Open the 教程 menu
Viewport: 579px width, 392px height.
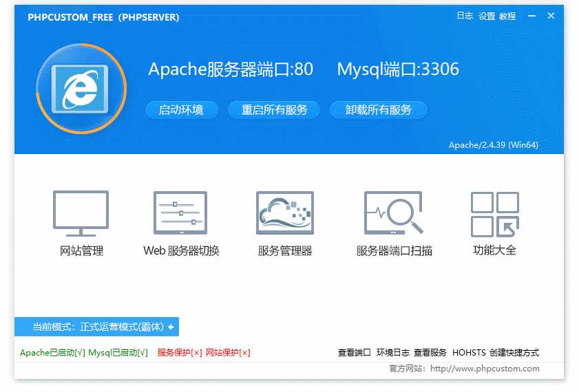click(507, 17)
